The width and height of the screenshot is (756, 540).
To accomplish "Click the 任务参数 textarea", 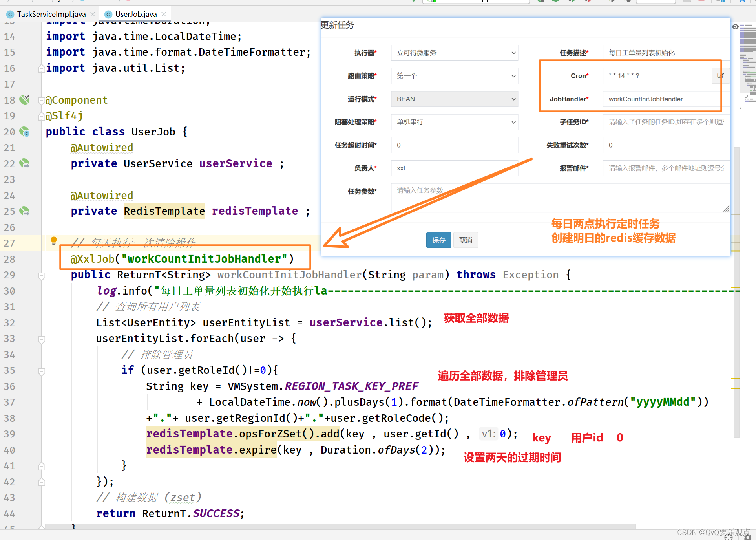I will point(561,198).
